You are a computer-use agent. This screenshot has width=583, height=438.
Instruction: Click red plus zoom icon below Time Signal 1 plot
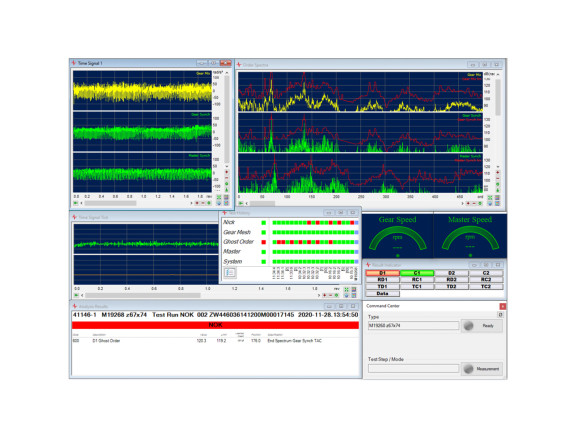197,203
